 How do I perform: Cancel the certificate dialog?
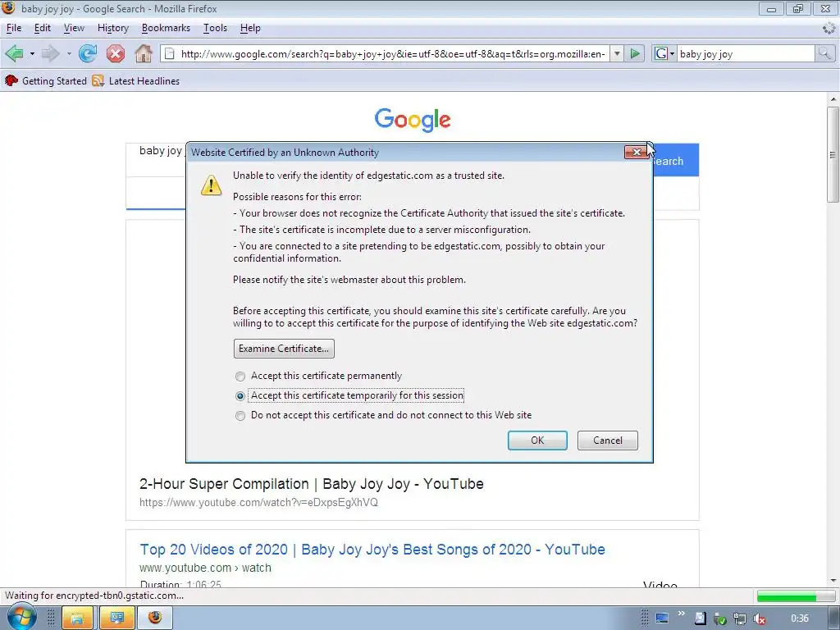(608, 441)
